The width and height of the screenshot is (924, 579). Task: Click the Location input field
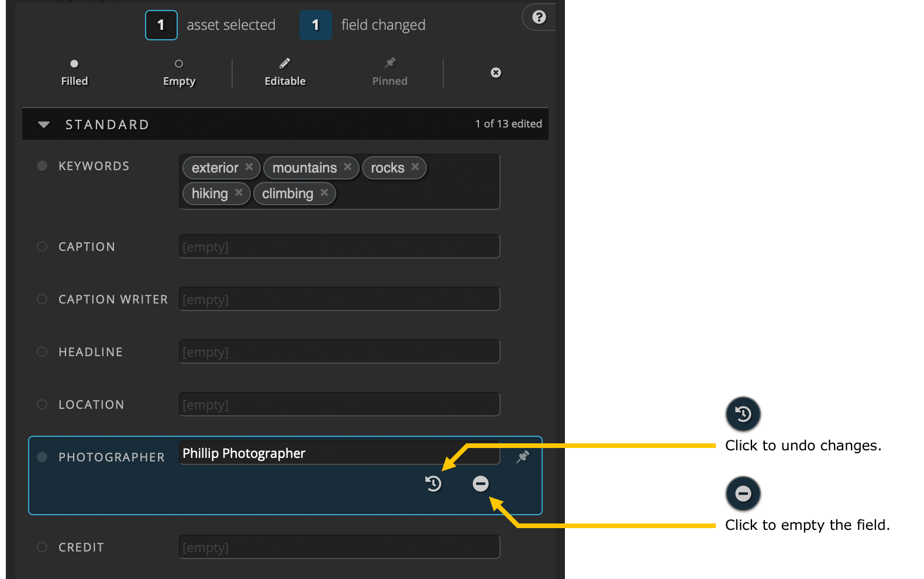[x=339, y=404]
